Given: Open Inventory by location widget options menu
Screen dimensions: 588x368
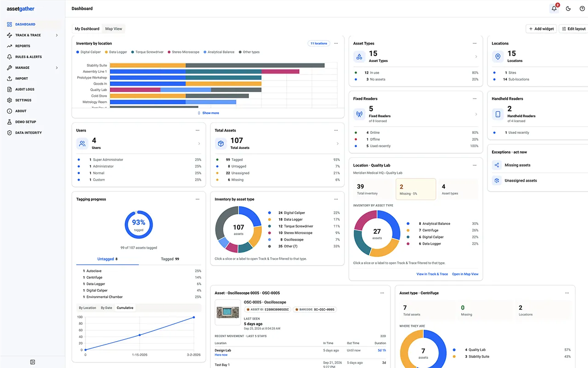Looking at the screenshot, I should click(x=336, y=43).
